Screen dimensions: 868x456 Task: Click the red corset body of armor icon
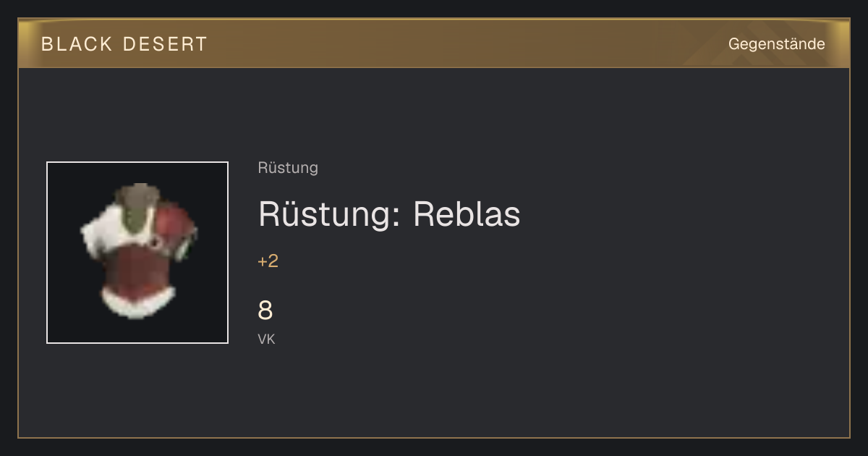pyautogui.click(x=136, y=266)
